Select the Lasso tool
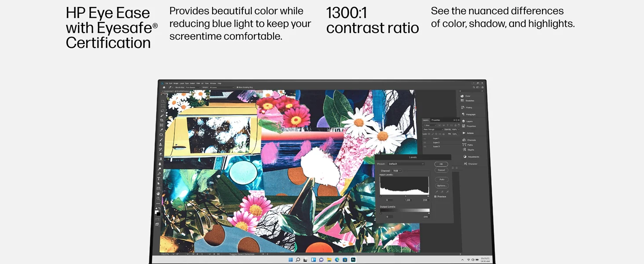This screenshot has width=644, height=264. pos(162,111)
